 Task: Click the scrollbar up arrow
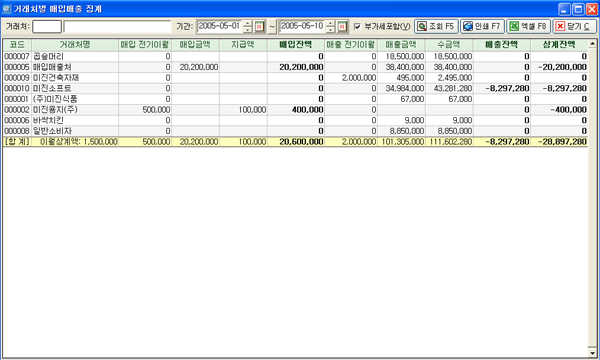coord(592,43)
